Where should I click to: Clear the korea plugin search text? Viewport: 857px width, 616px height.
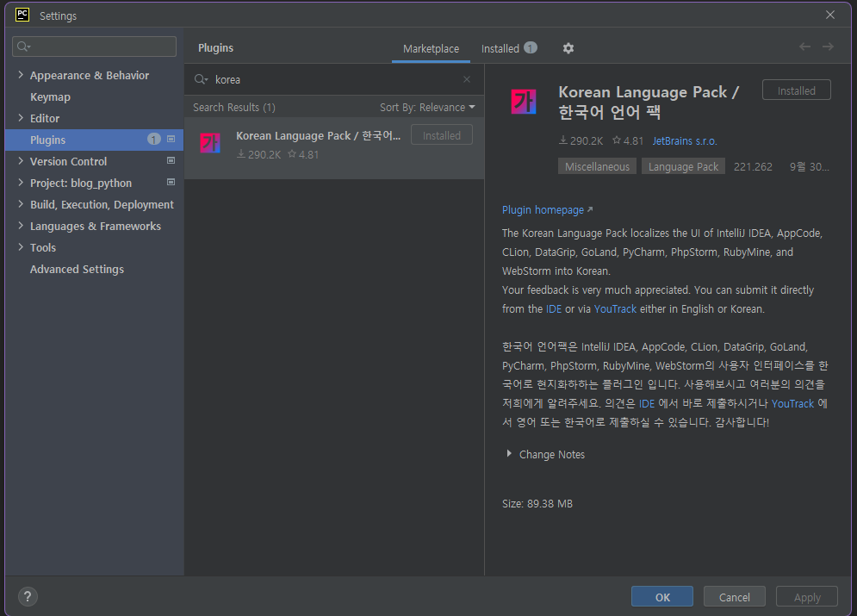[x=467, y=79]
